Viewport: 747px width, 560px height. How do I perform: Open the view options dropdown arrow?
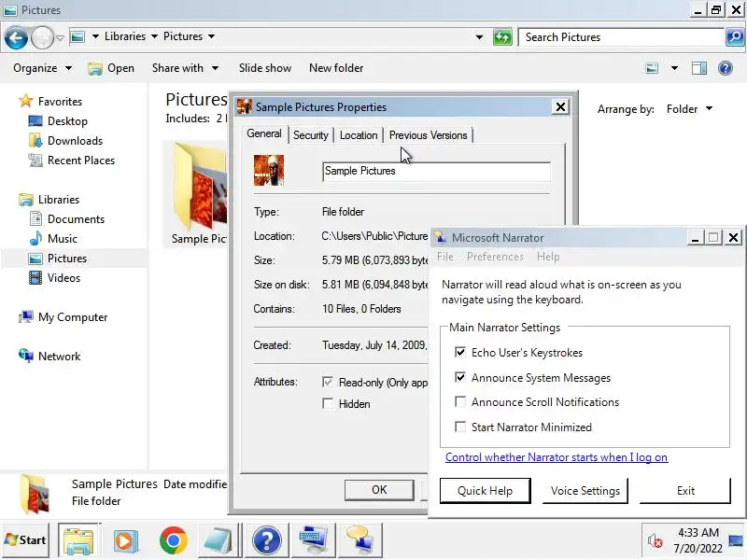(674, 68)
